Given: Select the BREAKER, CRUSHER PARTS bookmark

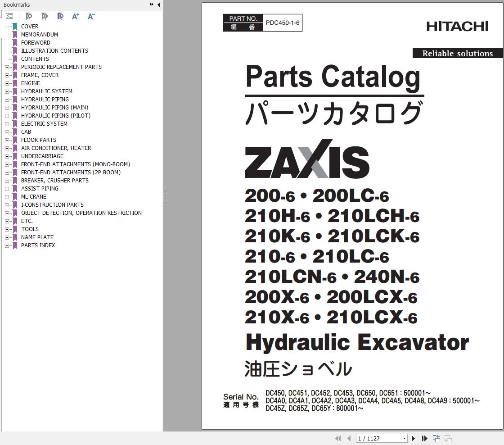Looking at the screenshot, I should pyautogui.click(x=55, y=181).
